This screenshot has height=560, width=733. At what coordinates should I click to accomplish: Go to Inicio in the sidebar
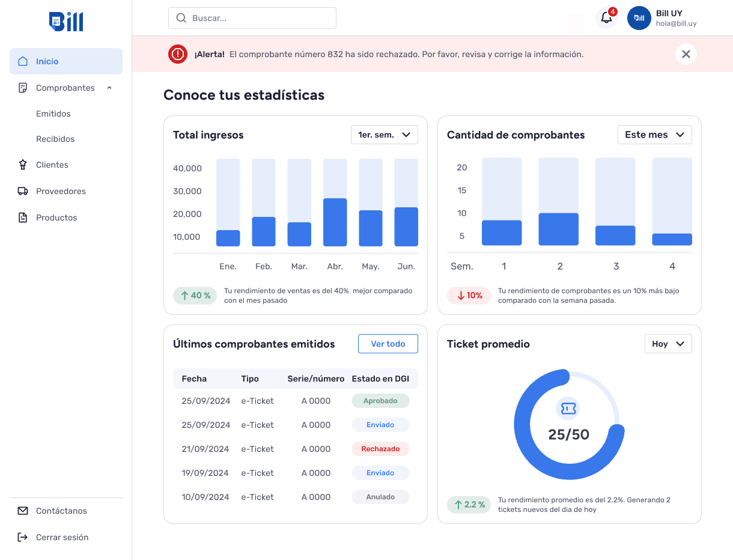point(66,61)
